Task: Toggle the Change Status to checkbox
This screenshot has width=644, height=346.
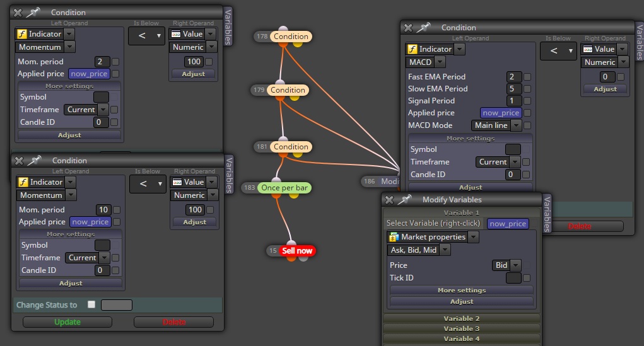Action: pos(91,304)
